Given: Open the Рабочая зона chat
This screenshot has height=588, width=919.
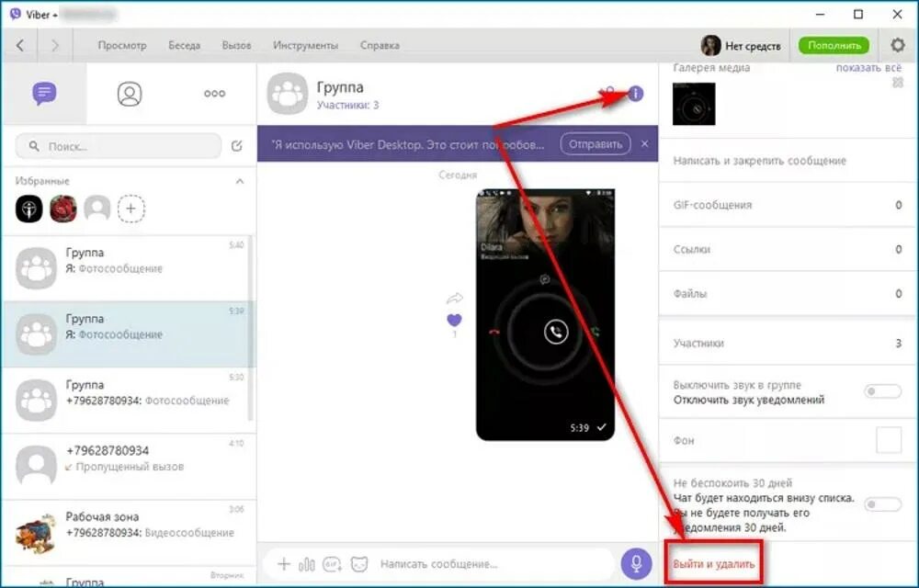Looking at the screenshot, I should pos(129,533).
